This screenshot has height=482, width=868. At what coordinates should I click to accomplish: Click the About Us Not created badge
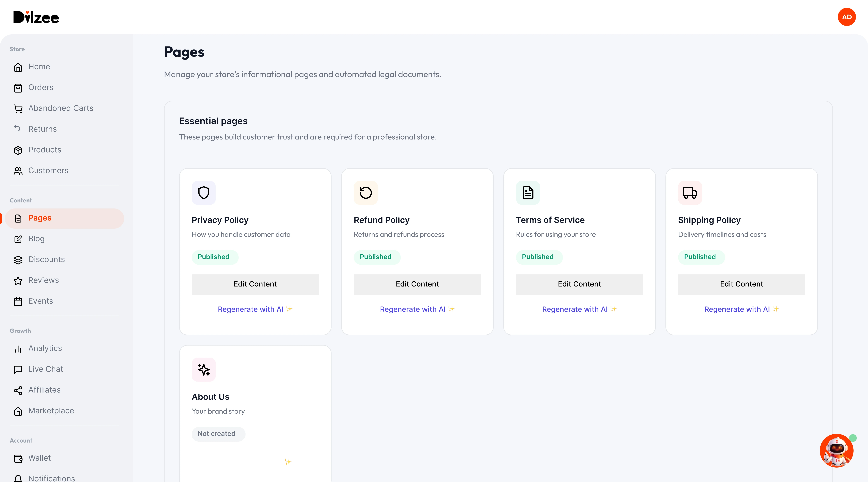pyautogui.click(x=218, y=434)
